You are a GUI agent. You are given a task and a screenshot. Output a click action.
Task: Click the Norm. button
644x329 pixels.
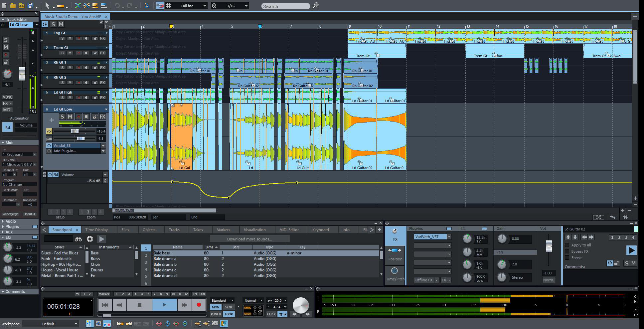click(x=548, y=280)
